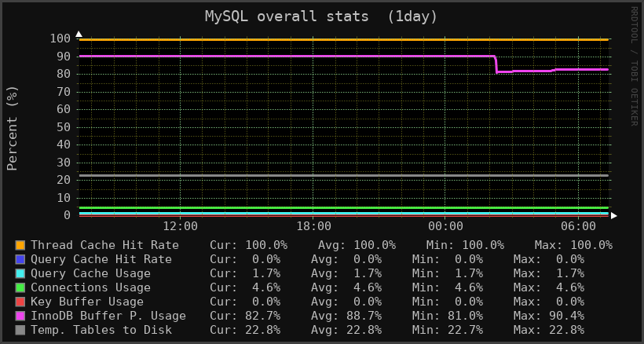Click the white arrow atop the percent axis
644x344 pixels.
coord(79,34)
